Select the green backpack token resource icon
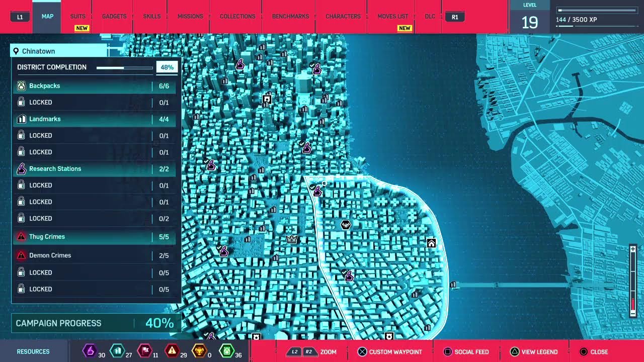This screenshot has width=644, height=362. [x=227, y=350]
